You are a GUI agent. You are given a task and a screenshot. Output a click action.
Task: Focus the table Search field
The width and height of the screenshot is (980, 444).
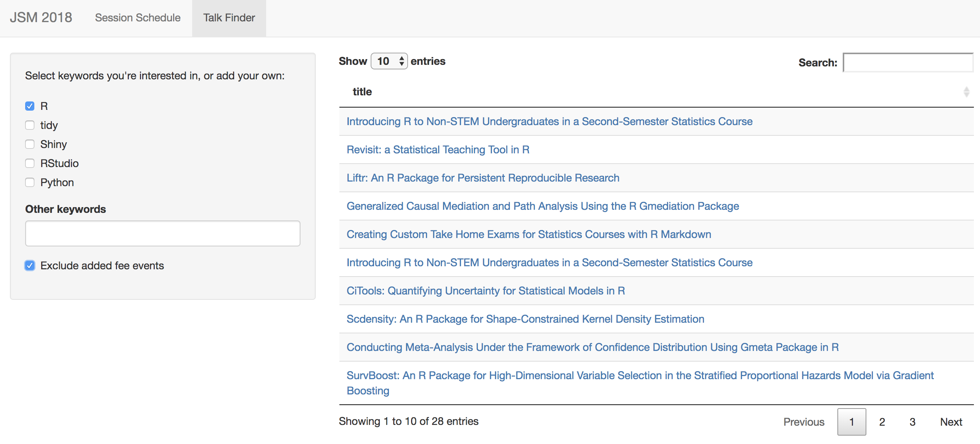908,63
